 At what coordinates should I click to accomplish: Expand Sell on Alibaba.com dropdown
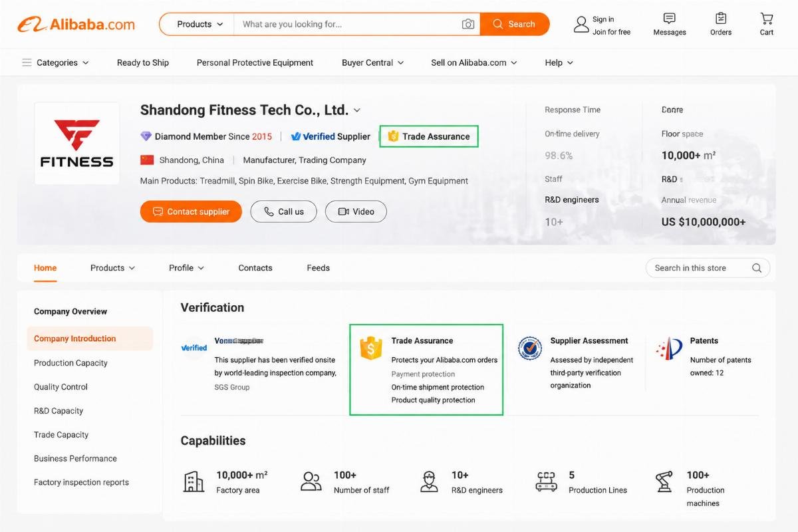click(474, 63)
